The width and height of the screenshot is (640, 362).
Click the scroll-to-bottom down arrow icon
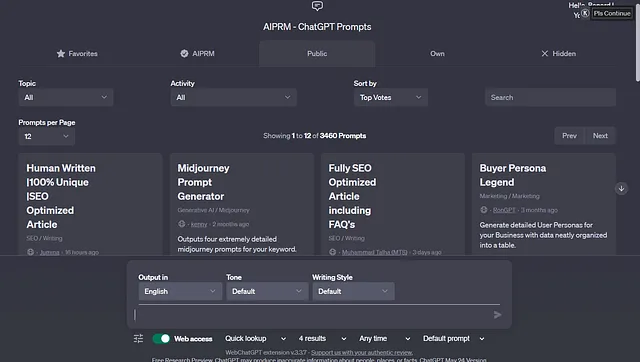click(x=621, y=189)
